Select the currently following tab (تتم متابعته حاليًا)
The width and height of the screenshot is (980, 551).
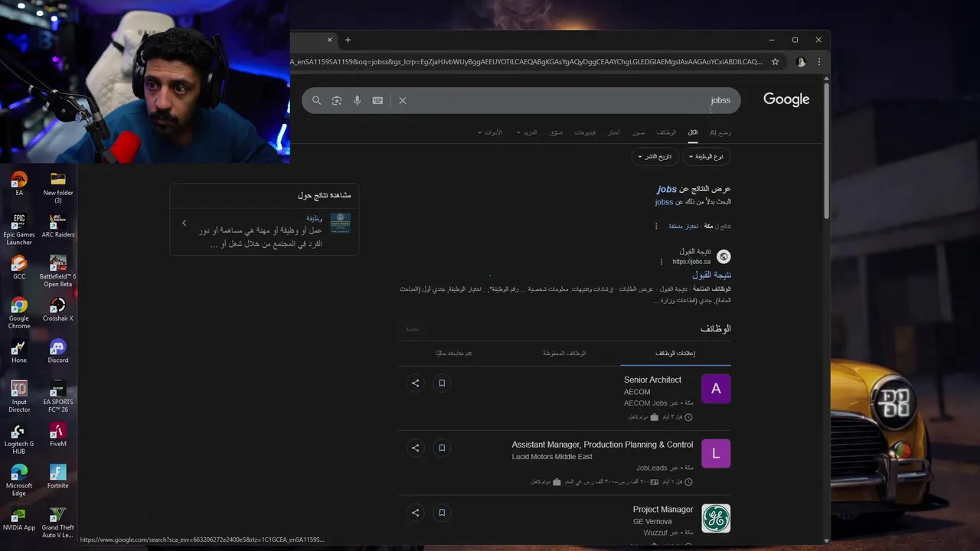[453, 354]
